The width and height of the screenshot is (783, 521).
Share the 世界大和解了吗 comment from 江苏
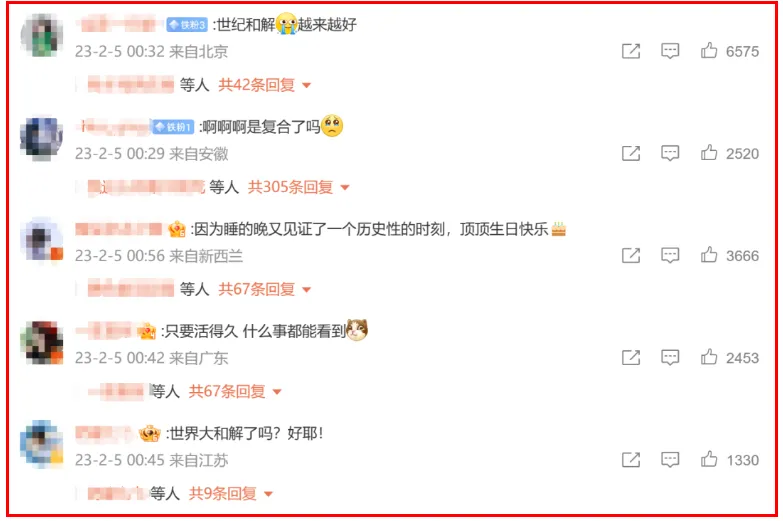coord(631,460)
